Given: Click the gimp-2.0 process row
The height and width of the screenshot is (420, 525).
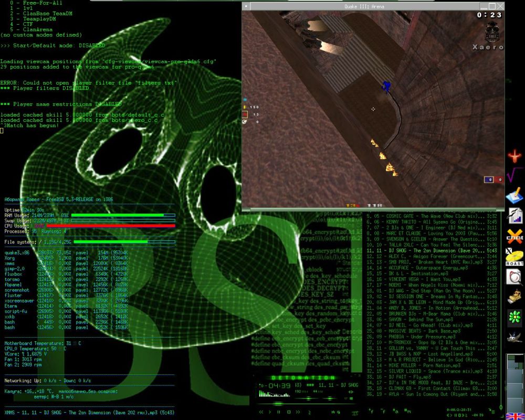Looking at the screenshot, I should click(66, 269).
